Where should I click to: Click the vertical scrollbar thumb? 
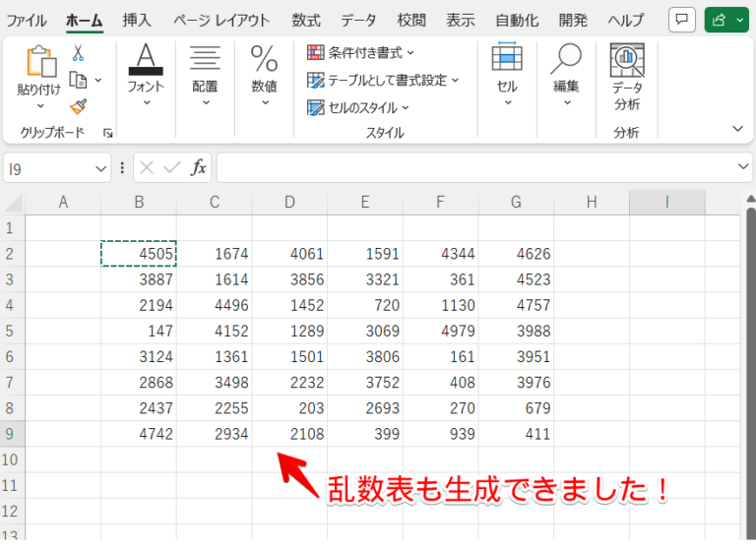click(751, 371)
